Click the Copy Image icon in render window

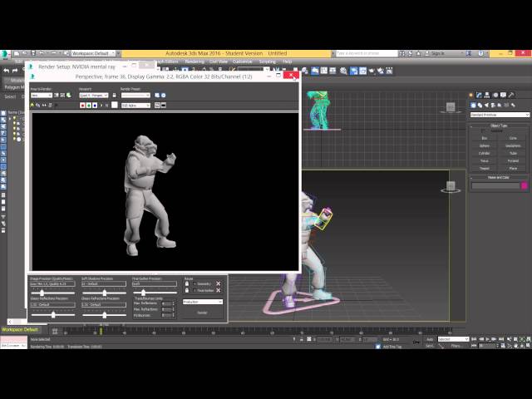38,106
